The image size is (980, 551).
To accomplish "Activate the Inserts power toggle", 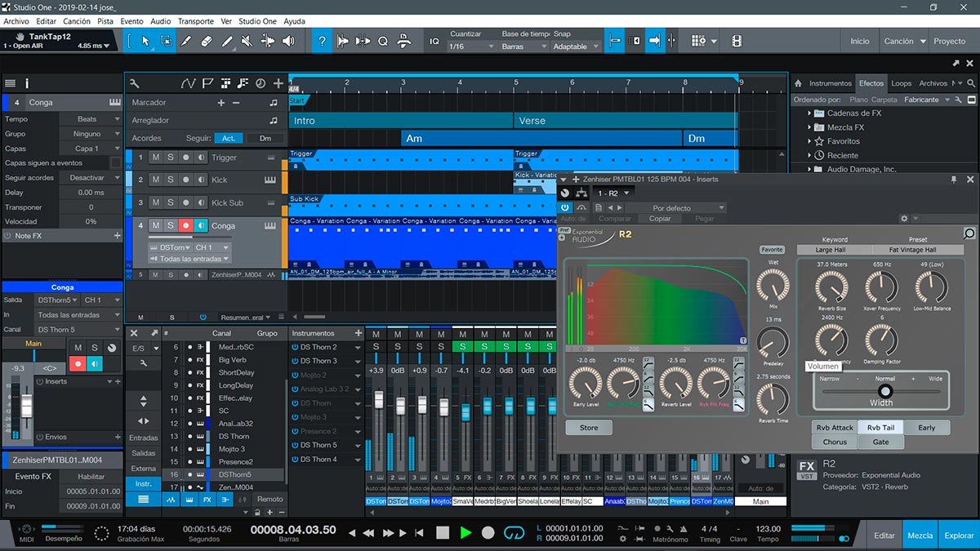I will (x=38, y=381).
